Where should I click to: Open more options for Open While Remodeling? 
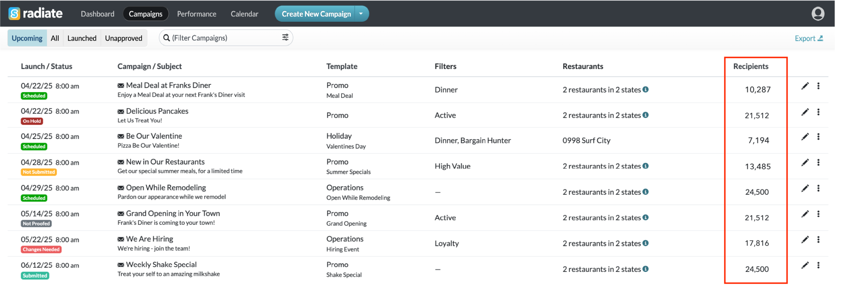819,188
